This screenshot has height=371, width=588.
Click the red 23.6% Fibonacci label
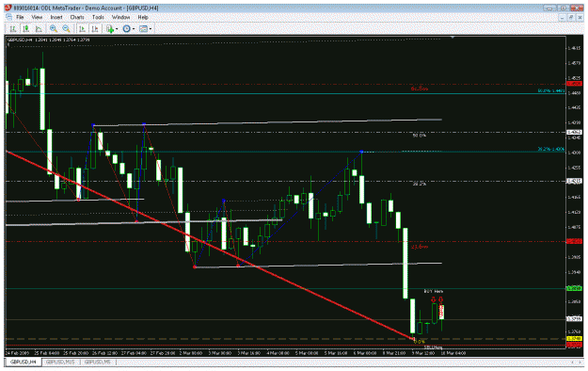coord(420,247)
